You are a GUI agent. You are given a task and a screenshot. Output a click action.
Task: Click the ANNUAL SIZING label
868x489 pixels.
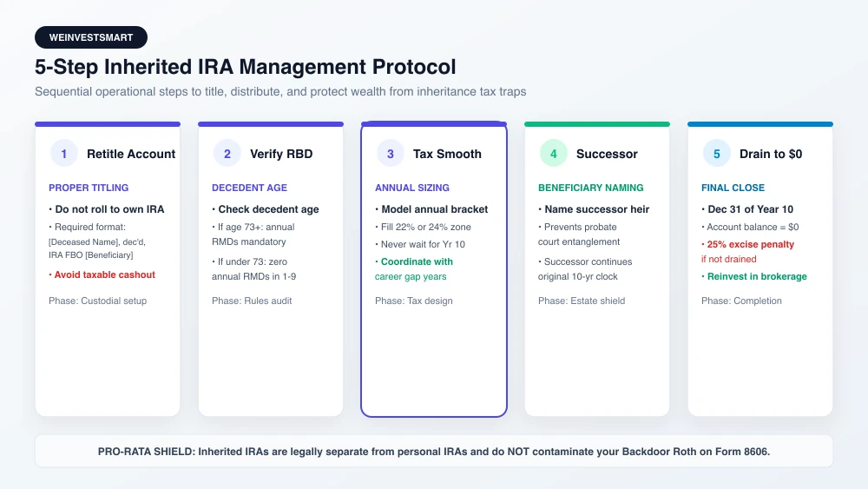(x=412, y=188)
